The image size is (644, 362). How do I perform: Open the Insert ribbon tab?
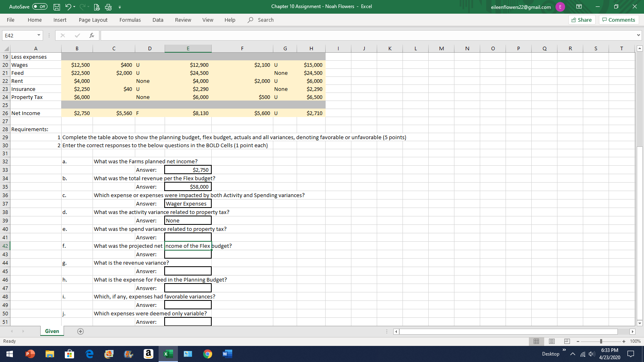click(x=60, y=20)
